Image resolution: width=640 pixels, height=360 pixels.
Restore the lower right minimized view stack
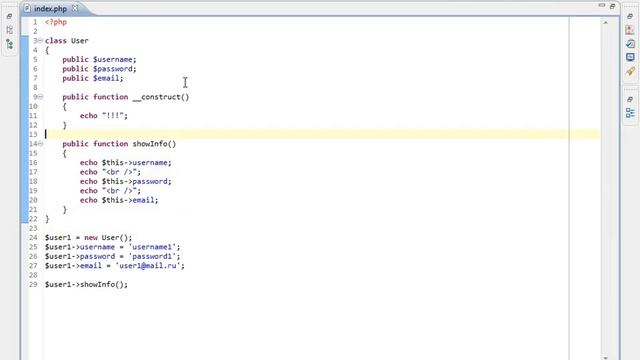tap(630, 99)
